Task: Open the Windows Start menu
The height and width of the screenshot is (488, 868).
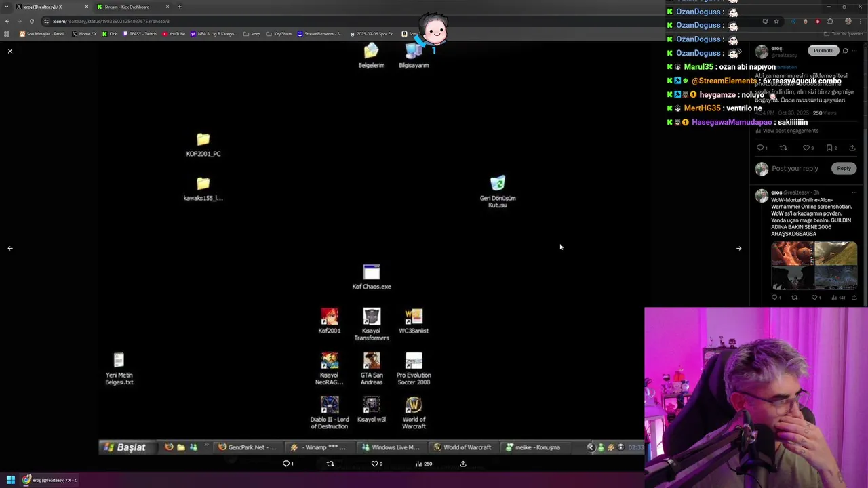Action: click(10, 480)
